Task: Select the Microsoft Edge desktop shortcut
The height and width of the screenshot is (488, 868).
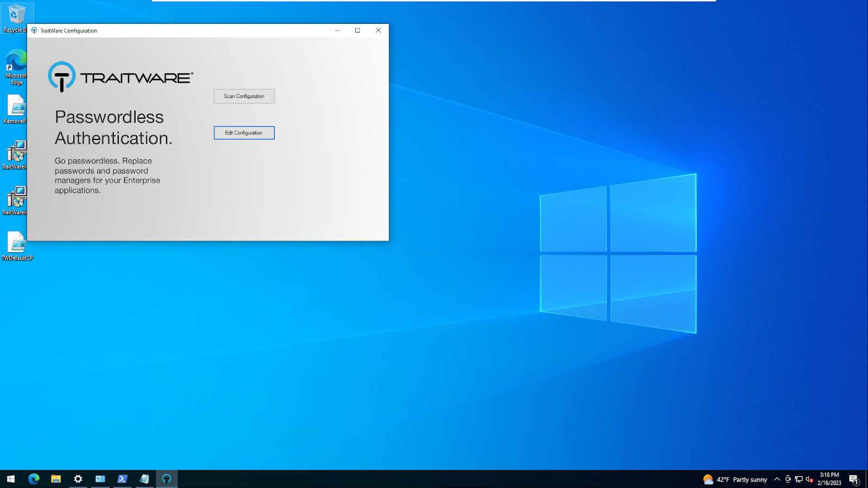Action: point(16,67)
